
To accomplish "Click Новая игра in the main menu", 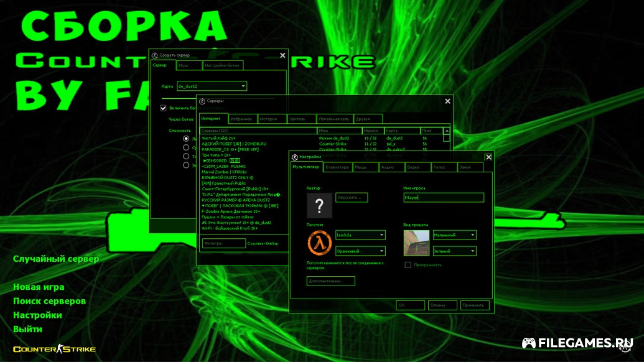I will tap(39, 287).
